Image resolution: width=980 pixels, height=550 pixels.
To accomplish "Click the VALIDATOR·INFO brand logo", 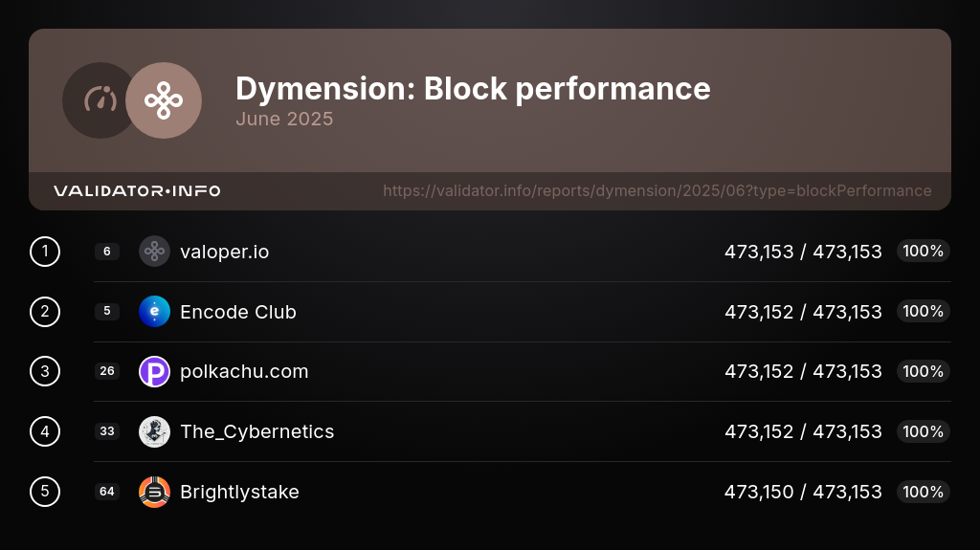I will tap(137, 191).
